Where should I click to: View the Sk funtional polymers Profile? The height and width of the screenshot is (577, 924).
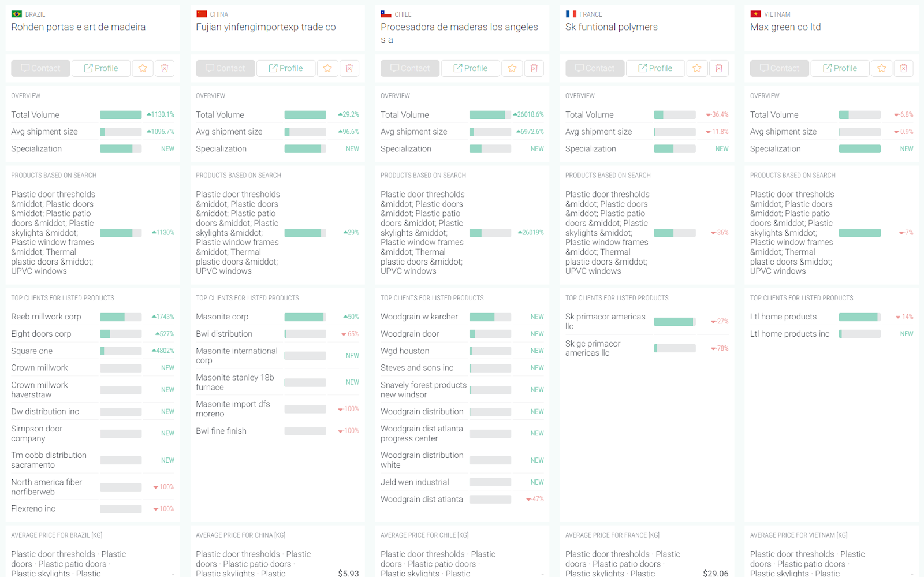(655, 68)
